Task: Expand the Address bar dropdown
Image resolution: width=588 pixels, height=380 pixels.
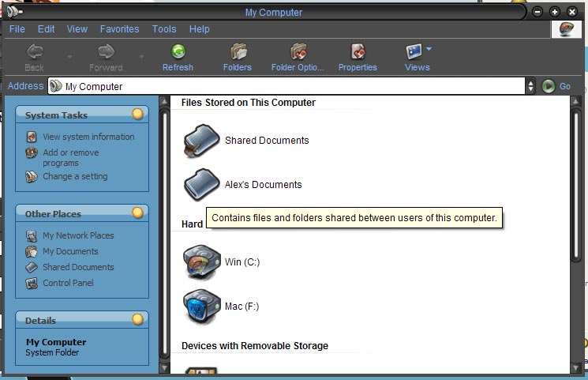Action: [x=530, y=86]
